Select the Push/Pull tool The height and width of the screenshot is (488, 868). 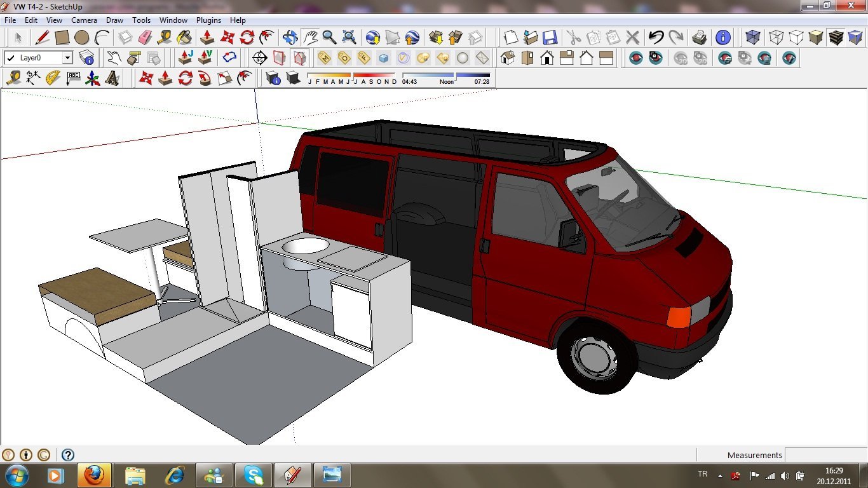click(x=207, y=37)
